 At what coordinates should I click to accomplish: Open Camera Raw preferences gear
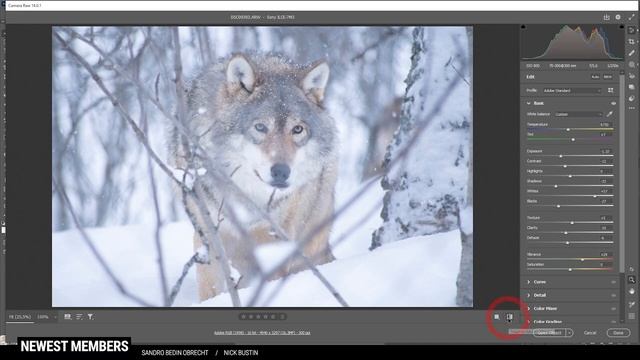[x=618, y=17]
